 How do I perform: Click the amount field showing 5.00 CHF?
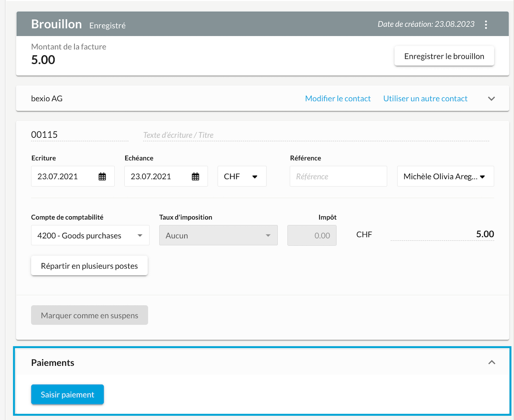[442, 235]
